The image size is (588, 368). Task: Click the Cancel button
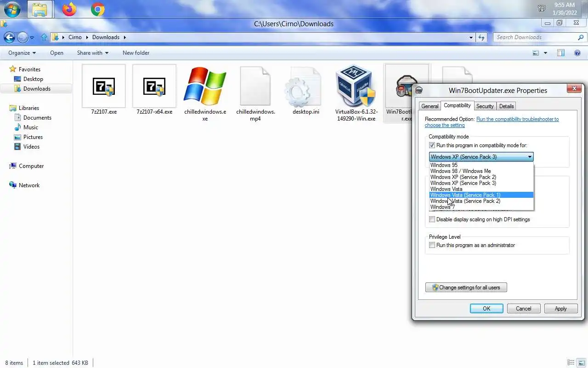tap(524, 309)
